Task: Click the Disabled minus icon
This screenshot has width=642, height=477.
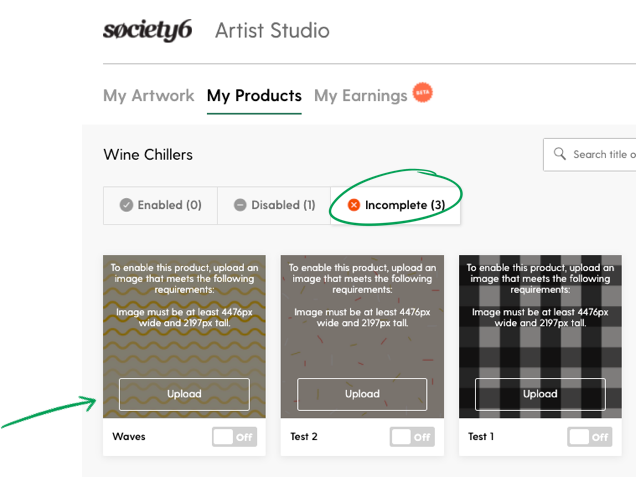Action: click(240, 205)
